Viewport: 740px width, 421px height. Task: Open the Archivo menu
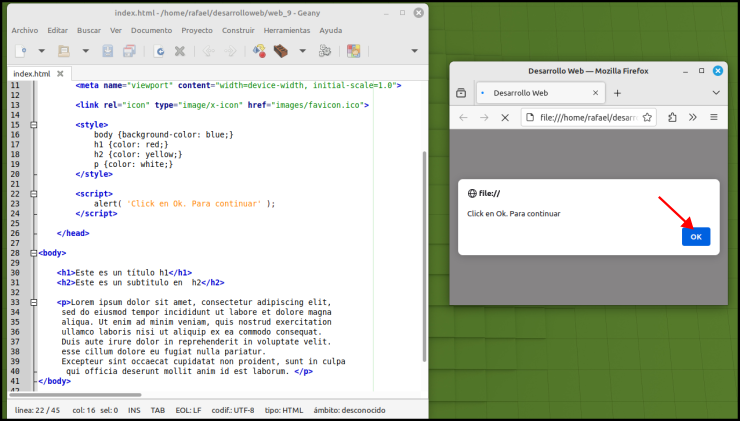click(25, 30)
